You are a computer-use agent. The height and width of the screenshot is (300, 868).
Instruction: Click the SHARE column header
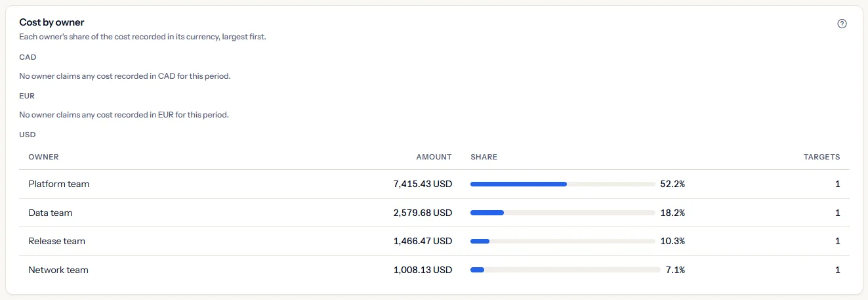pyautogui.click(x=484, y=157)
